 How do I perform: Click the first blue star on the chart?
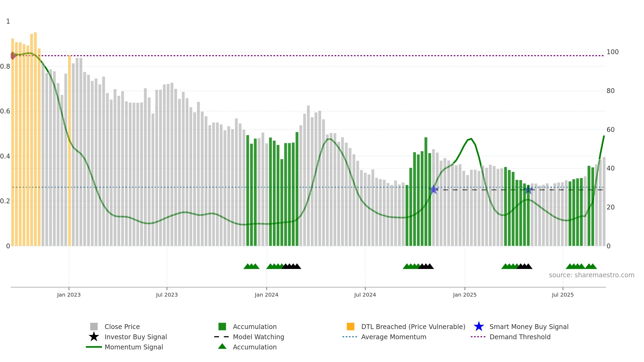tap(434, 190)
